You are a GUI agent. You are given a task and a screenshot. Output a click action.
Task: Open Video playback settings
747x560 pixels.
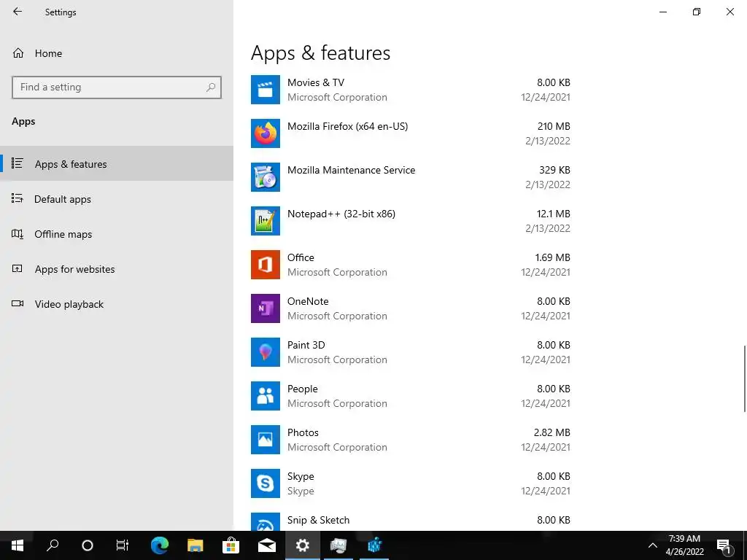click(x=117, y=304)
